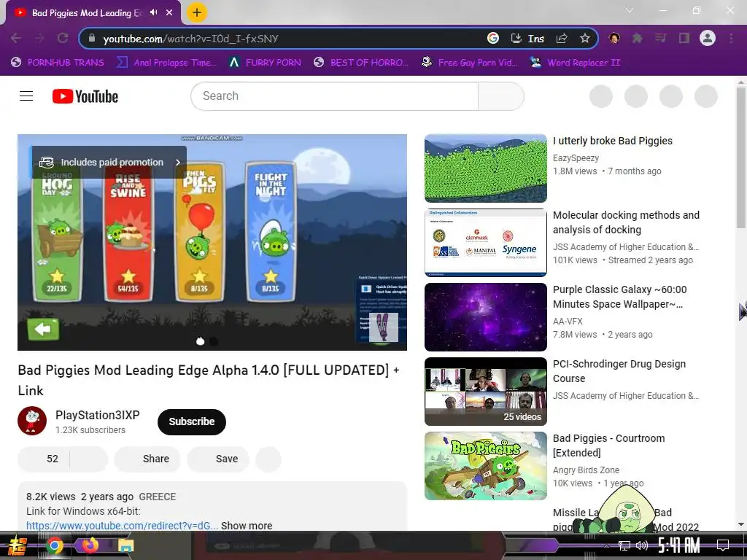
Task: Click the EazySpeezy channel name
Action: [x=576, y=157]
